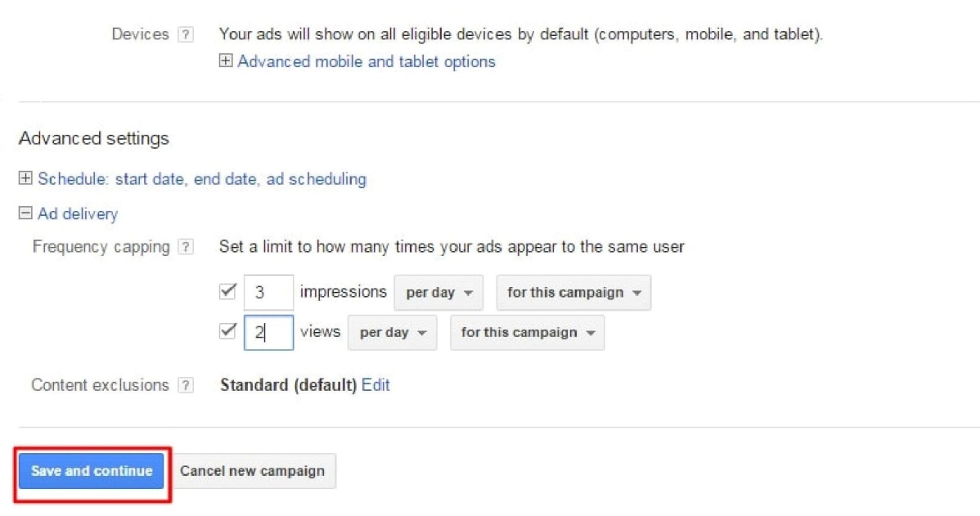Uncheck the impressions frequency cap checkbox
Image resolution: width=980 pixels, height=516 pixels.
(228, 292)
